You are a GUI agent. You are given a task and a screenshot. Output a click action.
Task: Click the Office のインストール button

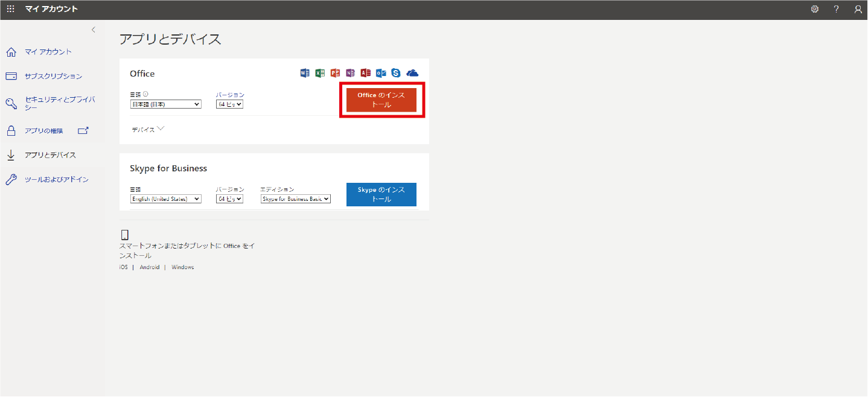pos(381,100)
